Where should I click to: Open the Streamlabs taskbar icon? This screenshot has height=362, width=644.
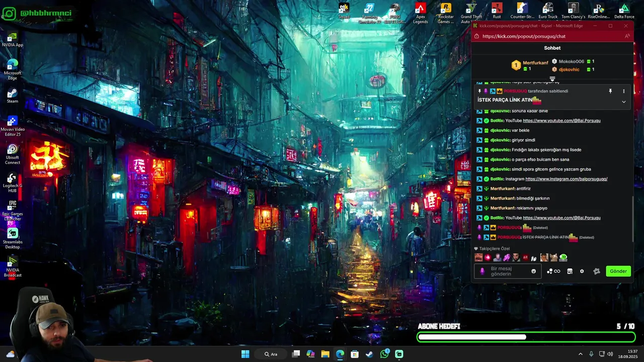click(399, 354)
